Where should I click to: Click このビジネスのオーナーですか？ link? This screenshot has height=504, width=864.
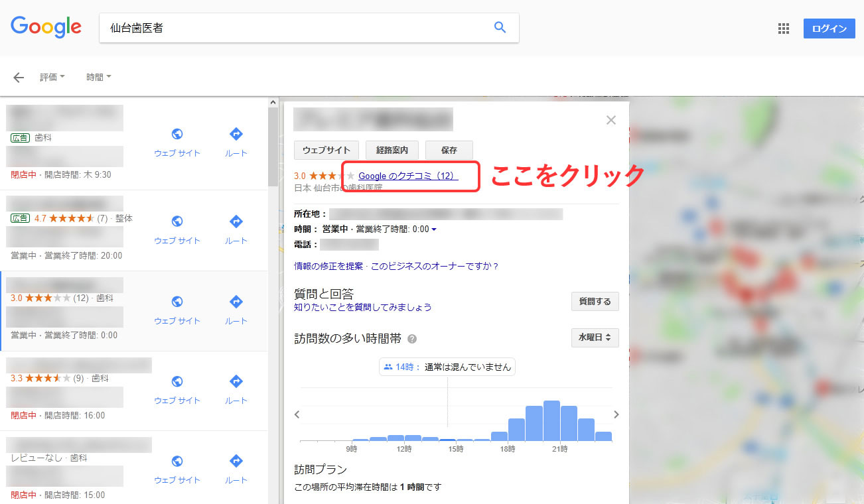pyautogui.click(x=435, y=266)
